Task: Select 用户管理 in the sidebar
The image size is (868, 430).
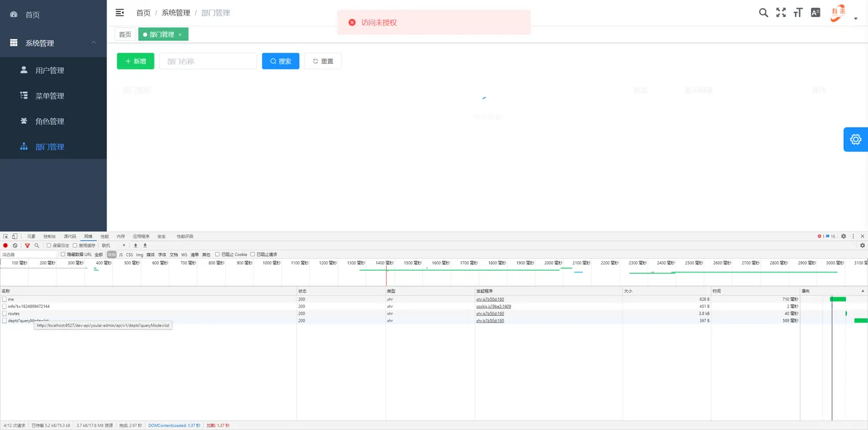Action: pos(53,70)
